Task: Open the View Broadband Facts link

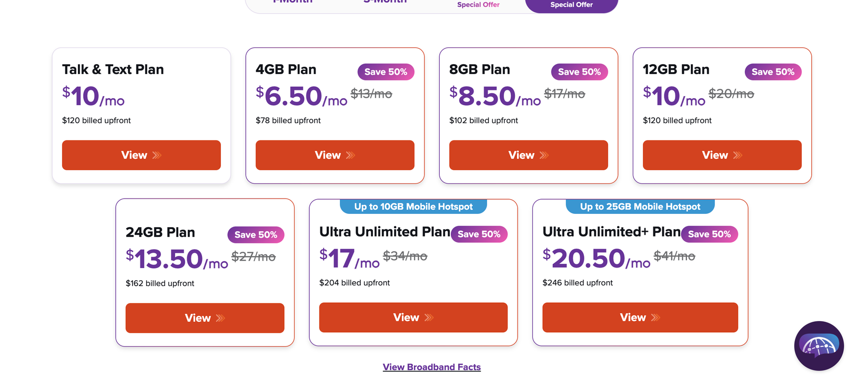Action: (431, 367)
